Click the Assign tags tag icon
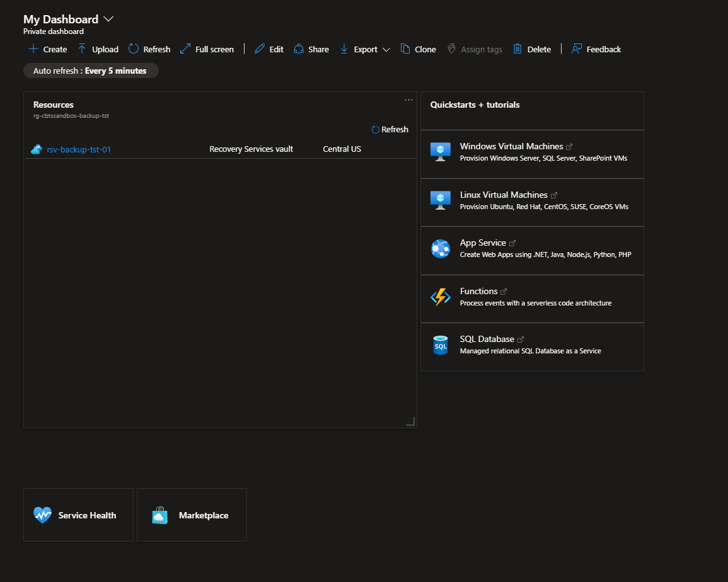Viewport: 728px width, 582px height. coord(451,48)
